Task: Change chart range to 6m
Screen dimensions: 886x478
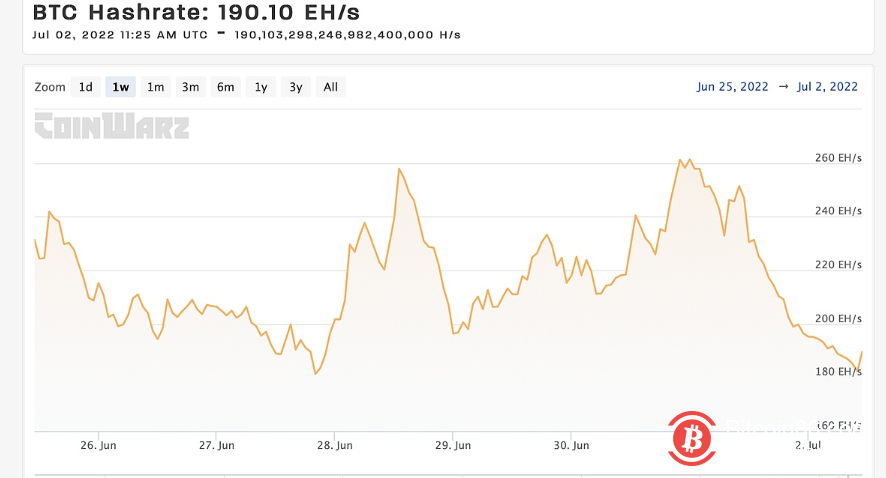Action: point(225,87)
